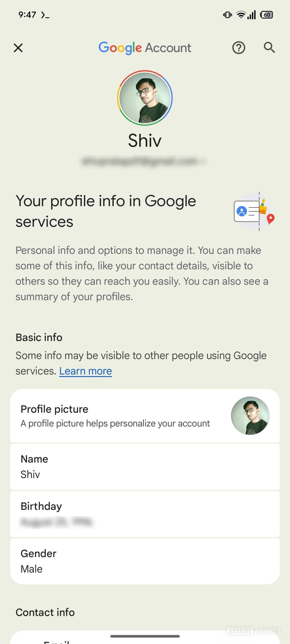Tap the cellular signal bars icon
Image resolution: width=290 pixels, height=644 pixels.
251,15
